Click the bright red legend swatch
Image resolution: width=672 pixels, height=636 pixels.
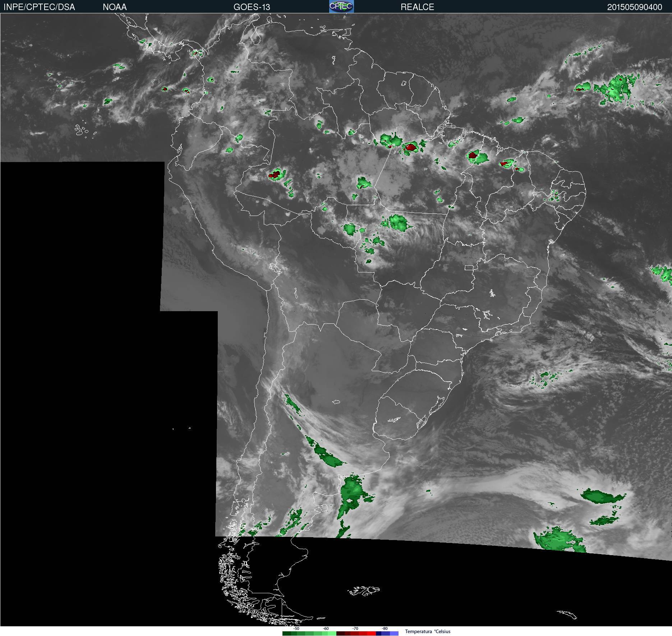(x=372, y=633)
